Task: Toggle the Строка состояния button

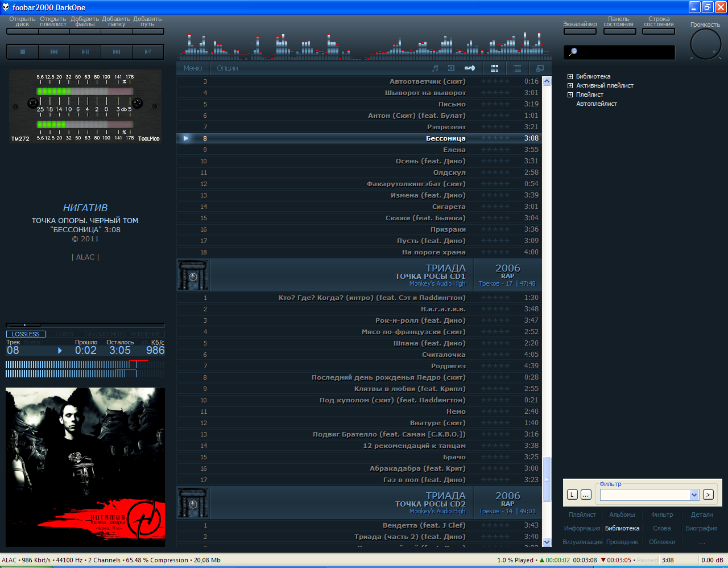Action: tap(659, 31)
